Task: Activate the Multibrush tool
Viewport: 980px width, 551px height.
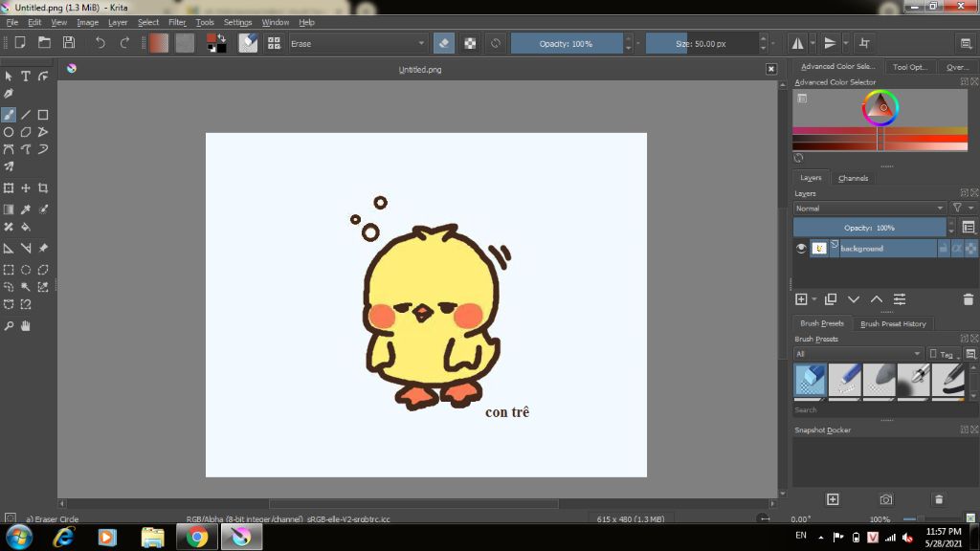Action: pyautogui.click(x=8, y=166)
